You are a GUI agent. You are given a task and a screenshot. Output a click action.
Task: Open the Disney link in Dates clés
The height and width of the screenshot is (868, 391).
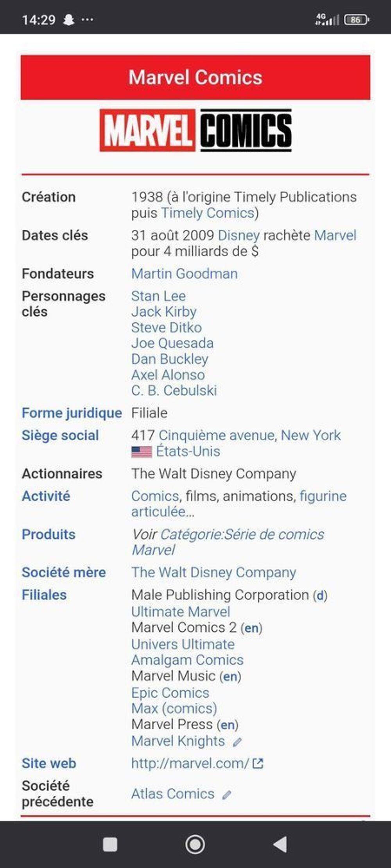(239, 235)
